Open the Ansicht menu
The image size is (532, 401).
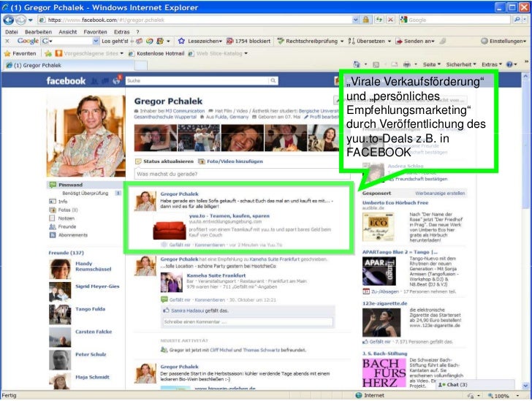click(68, 32)
